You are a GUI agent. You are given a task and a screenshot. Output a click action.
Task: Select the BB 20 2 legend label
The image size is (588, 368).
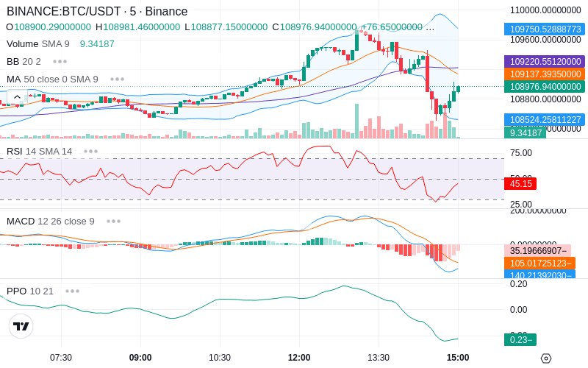pyautogui.click(x=24, y=62)
